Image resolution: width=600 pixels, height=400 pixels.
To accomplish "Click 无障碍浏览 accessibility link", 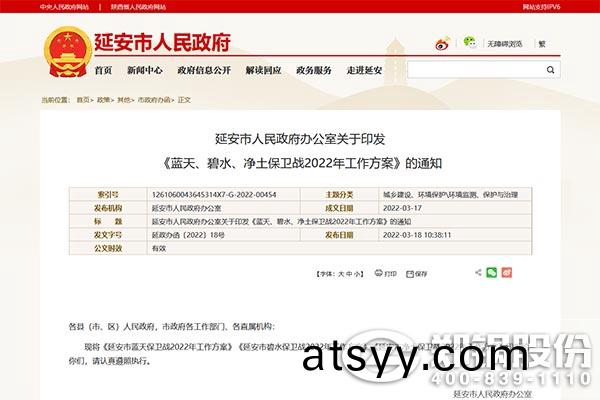I will point(505,44).
